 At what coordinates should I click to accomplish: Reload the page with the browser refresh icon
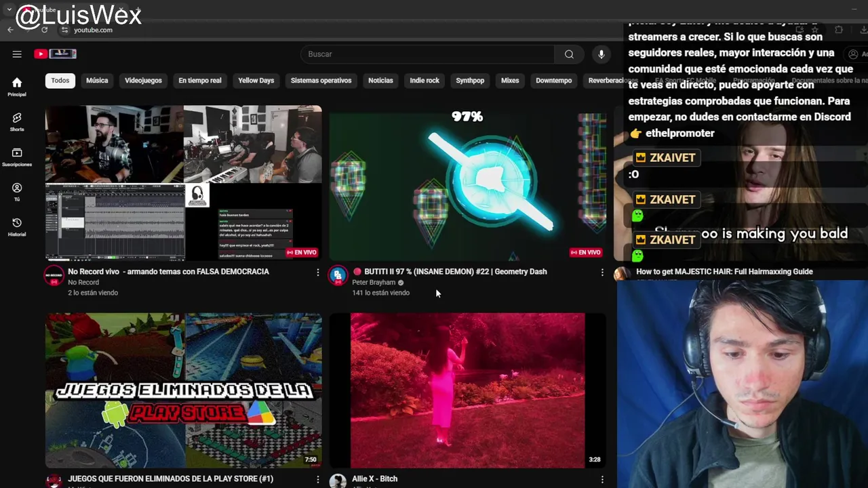[45, 30]
